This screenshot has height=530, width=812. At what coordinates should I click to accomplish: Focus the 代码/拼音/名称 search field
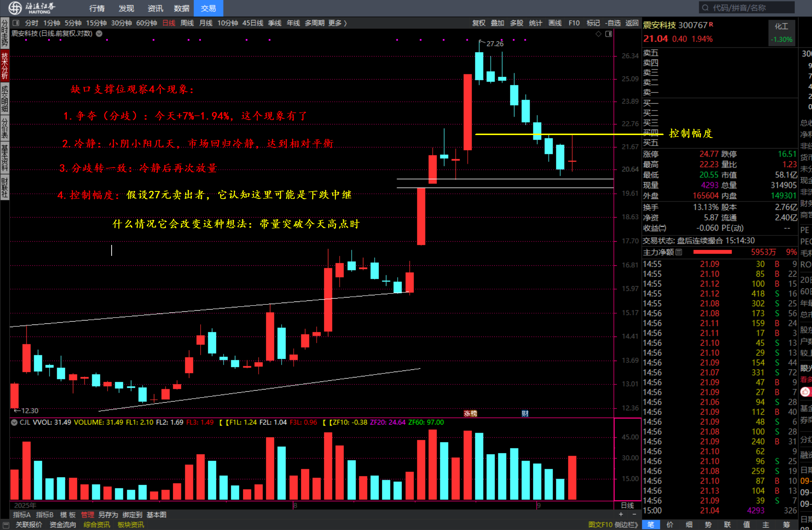(747, 8)
